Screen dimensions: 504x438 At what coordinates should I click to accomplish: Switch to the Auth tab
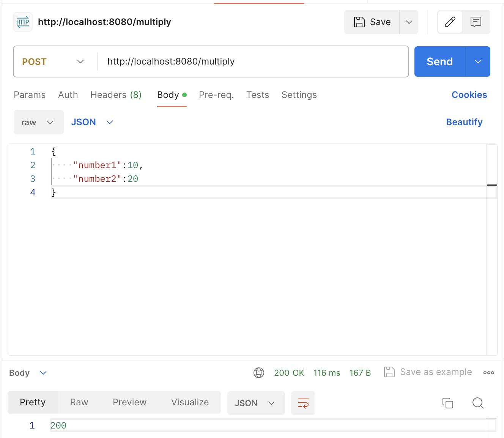tap(68, 95)
